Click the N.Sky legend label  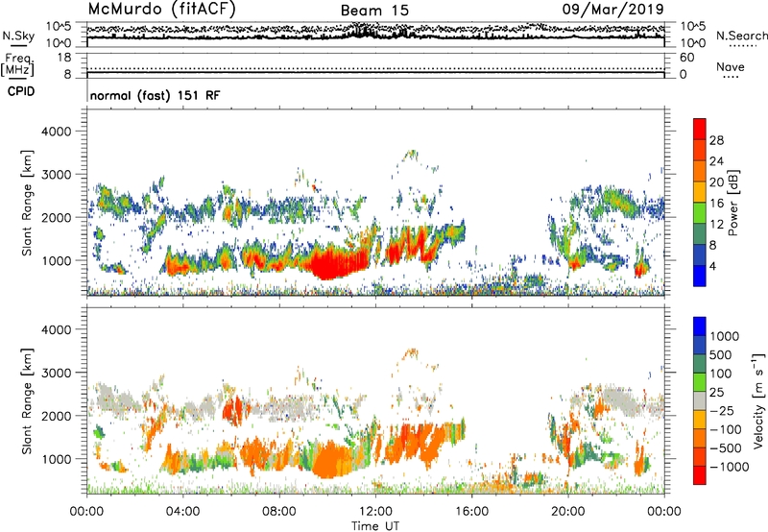click(x=18, y=36)
